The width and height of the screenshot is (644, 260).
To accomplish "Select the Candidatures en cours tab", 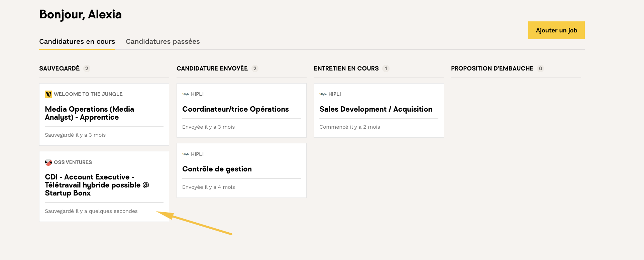I will [77, 41].
